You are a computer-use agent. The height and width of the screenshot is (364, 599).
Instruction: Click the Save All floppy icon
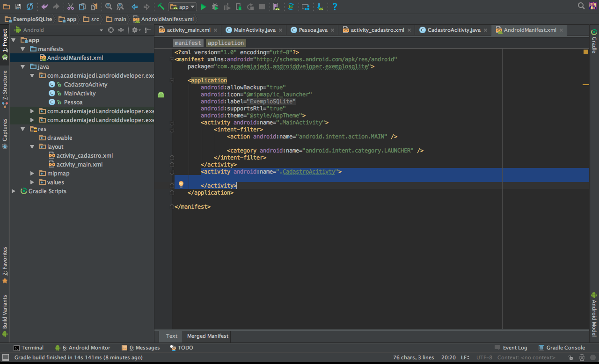click(18, 7)
